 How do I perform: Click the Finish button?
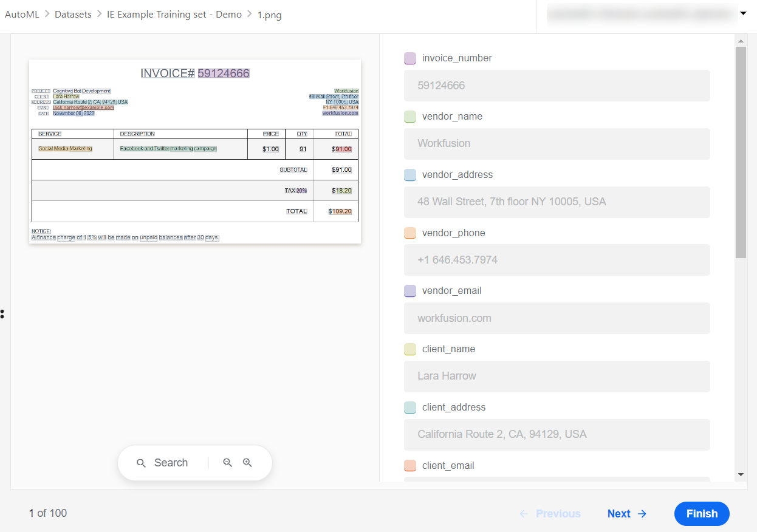(702, 514)
